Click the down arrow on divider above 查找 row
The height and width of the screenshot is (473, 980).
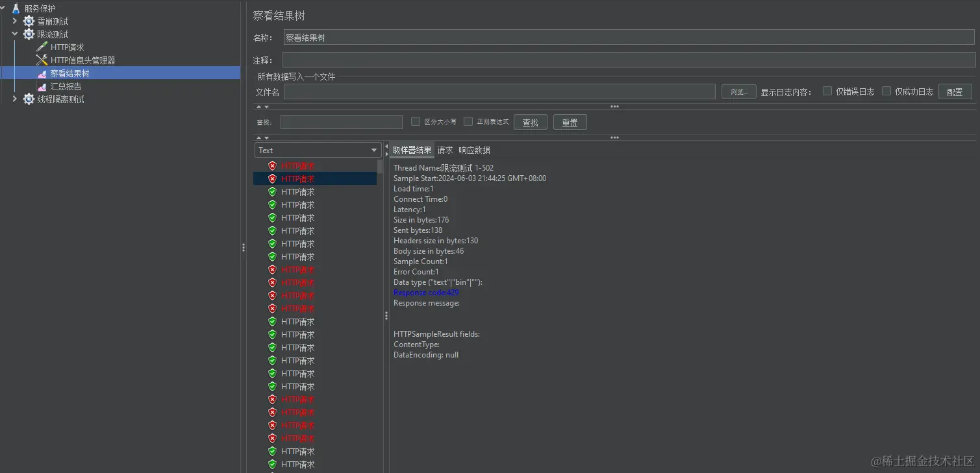coord(266,106)
